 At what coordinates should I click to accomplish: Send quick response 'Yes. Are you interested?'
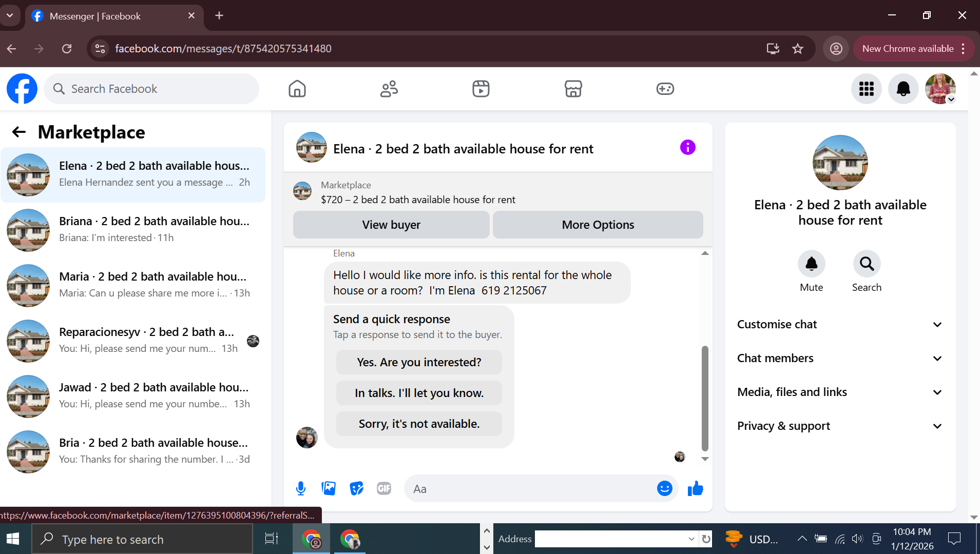tap(419, 362)
